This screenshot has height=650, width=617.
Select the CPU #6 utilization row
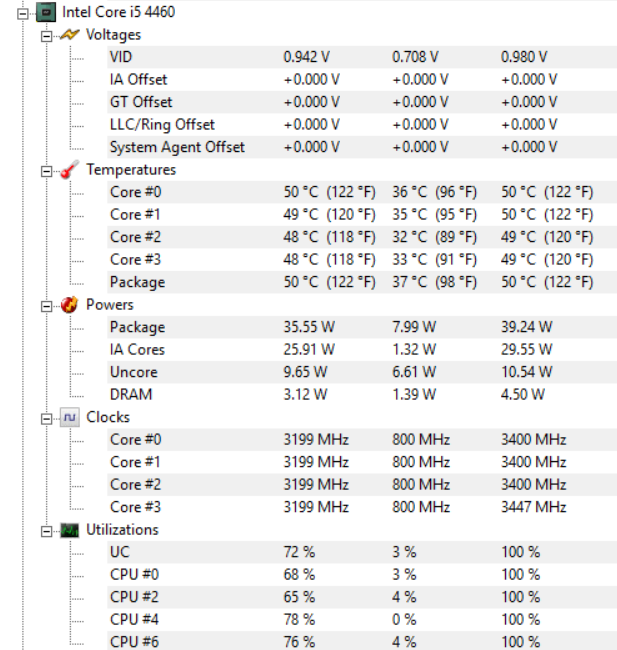tap(134, 642)
